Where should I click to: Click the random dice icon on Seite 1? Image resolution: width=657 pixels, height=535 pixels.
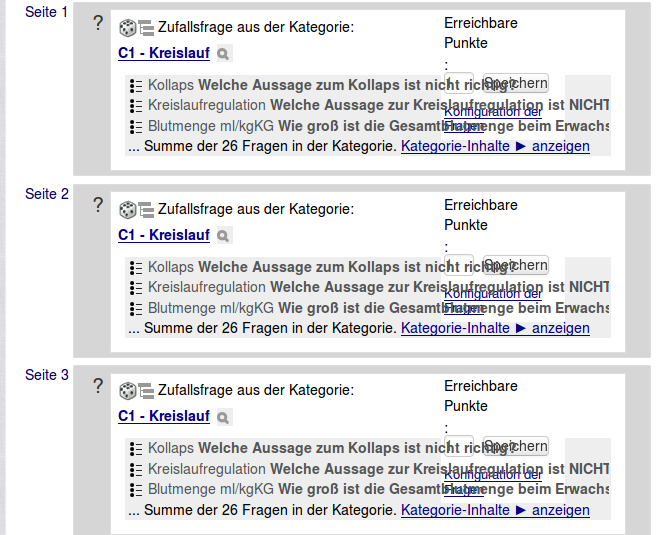coord(127,28)
